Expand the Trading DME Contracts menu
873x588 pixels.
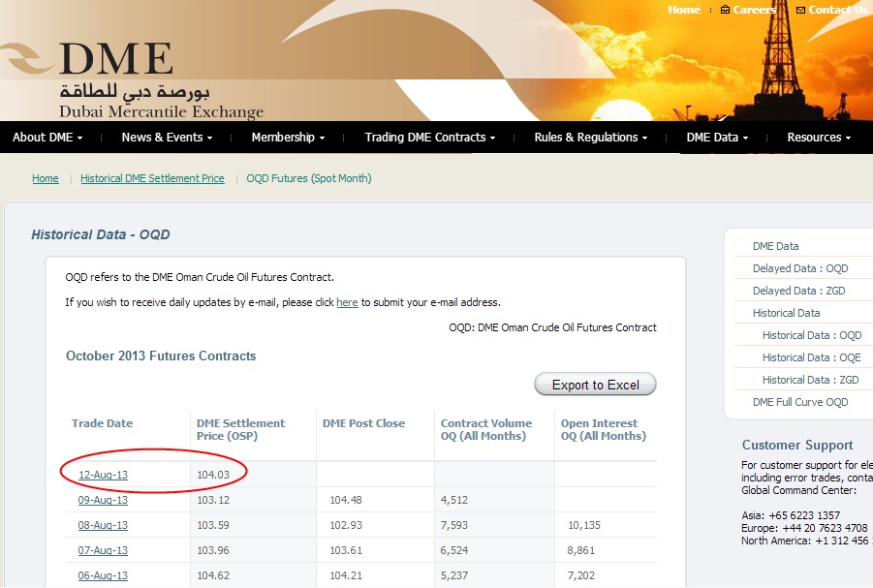[430, 137]
